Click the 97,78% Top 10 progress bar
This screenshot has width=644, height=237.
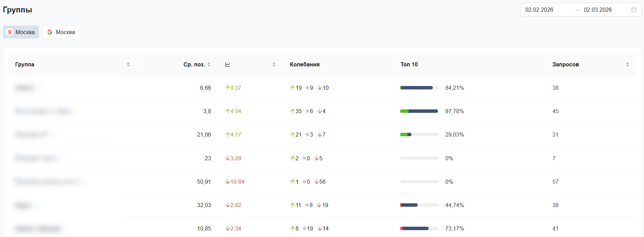point(419,111)
